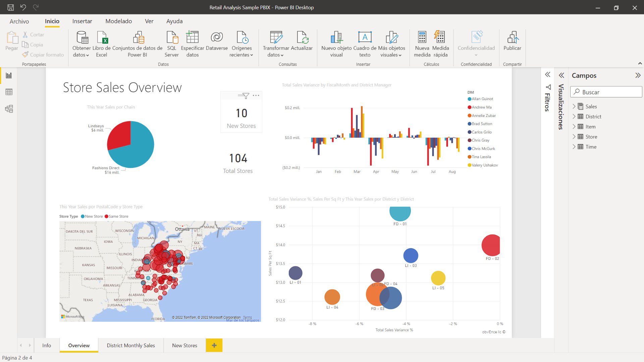The width and height of the screenshot is (644, 362).
Task: Open more options on New Stores card
Action: pos(256,96)
